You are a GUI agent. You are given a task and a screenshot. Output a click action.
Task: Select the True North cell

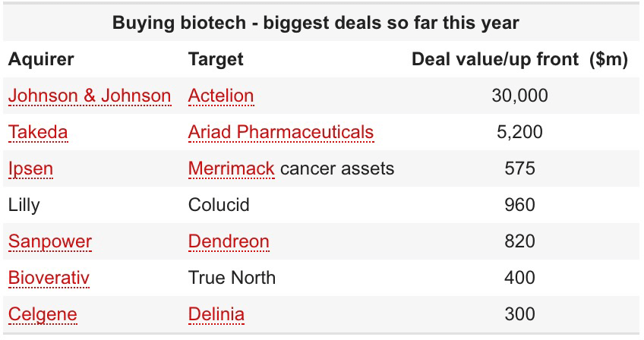click(232, 278)
